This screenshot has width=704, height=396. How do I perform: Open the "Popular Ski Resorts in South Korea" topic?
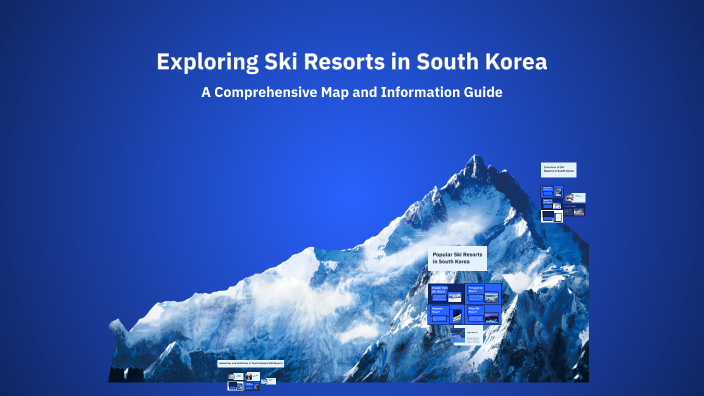pyautogui.click(x=457, y=258)
